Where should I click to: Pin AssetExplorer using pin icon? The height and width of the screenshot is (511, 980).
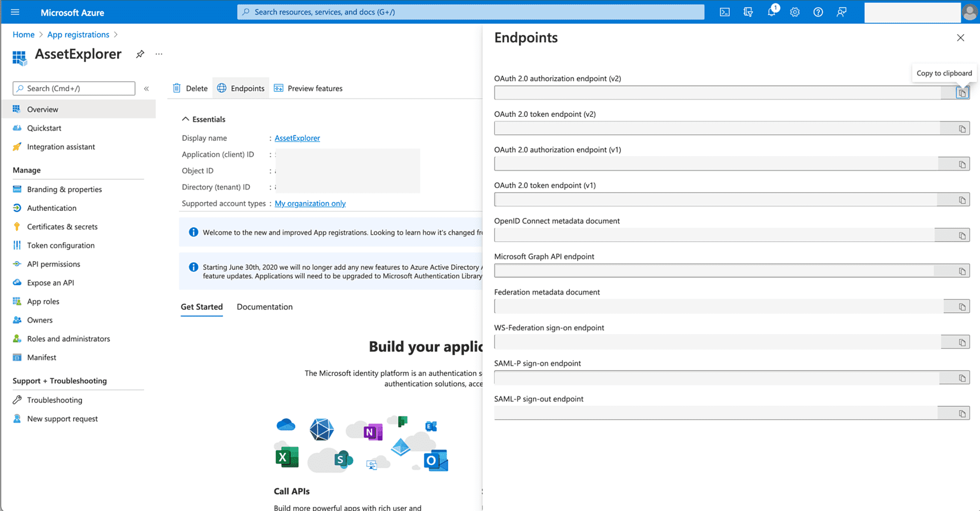tap(140, 54)
